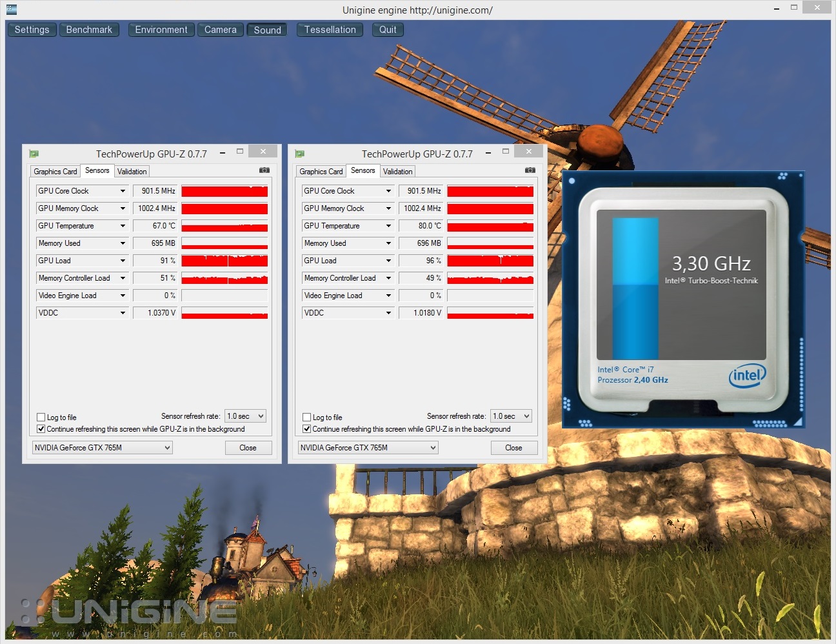The image size is (836, 644).
Task: Click the right GPU-Z title bar app icon
Action: point(299,154)
